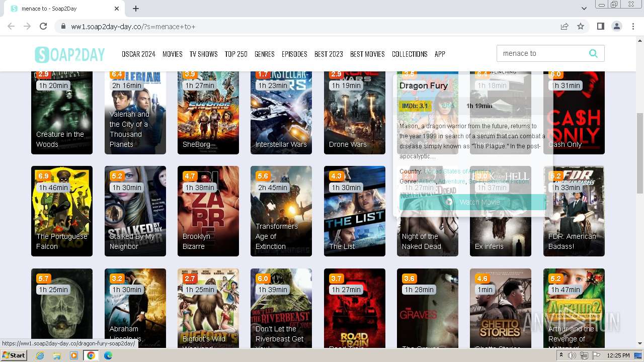Go to BEST 2023 page
This screenshot has width=644, height=362.
click(329, 54)
